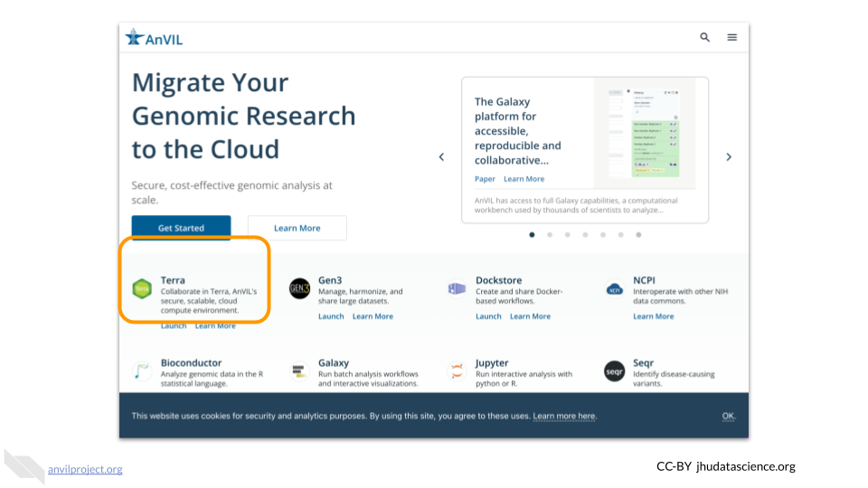The image size is (868, 488).
Task: Dismiss cookie banner with OK
Action: [x=729, y=416]
